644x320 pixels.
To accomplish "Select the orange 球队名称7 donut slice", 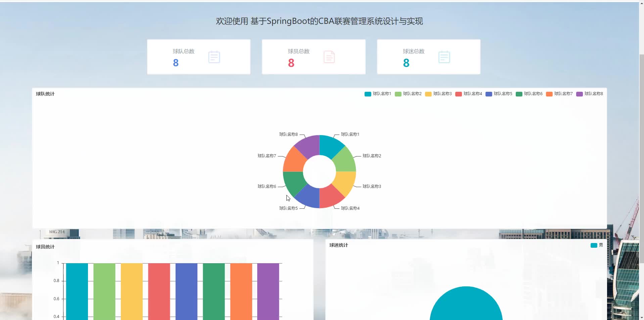I will pyautogui.click(x=294, y=161).
